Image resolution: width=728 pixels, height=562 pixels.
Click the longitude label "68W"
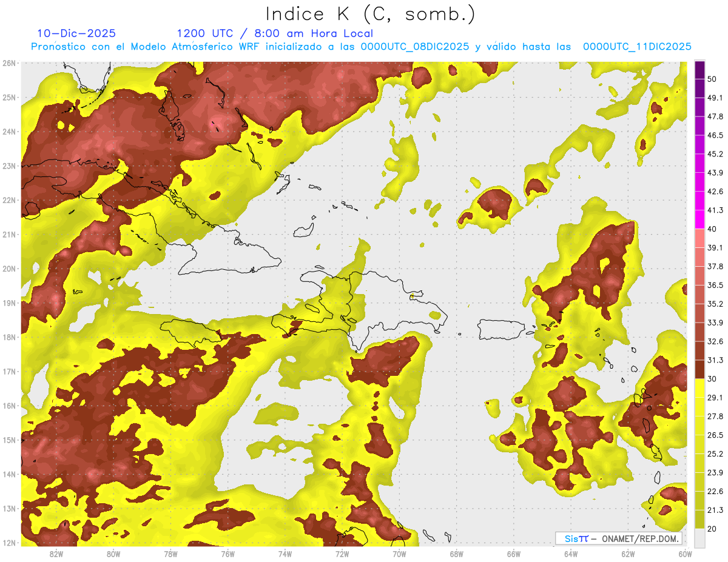(x=456, y=554)
